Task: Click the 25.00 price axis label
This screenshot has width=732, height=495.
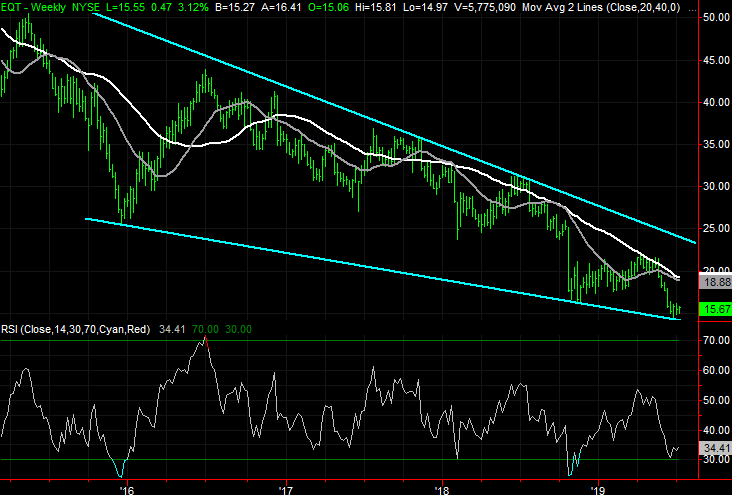Action: (x=717, y=228)
